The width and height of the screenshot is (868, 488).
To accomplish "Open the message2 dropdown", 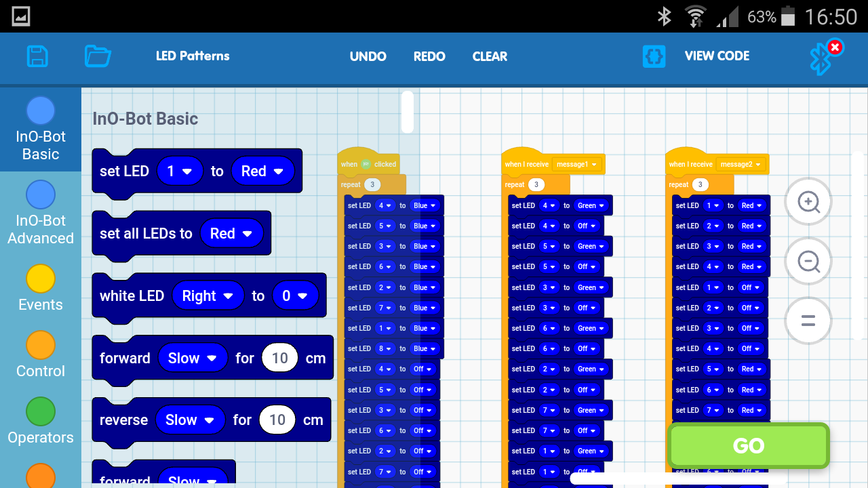I will pyautogui.click(x=741, y=165).
